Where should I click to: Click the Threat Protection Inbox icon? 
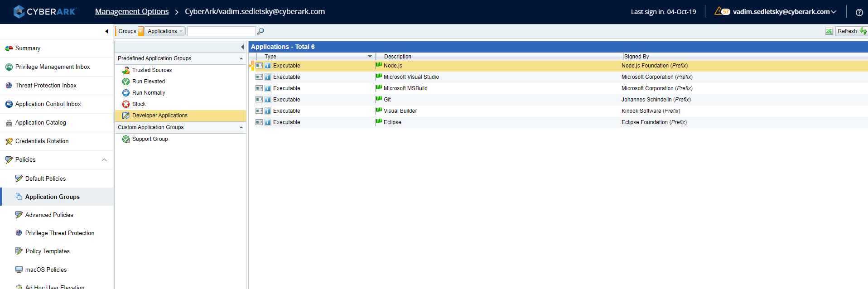(x=9, y=86)
